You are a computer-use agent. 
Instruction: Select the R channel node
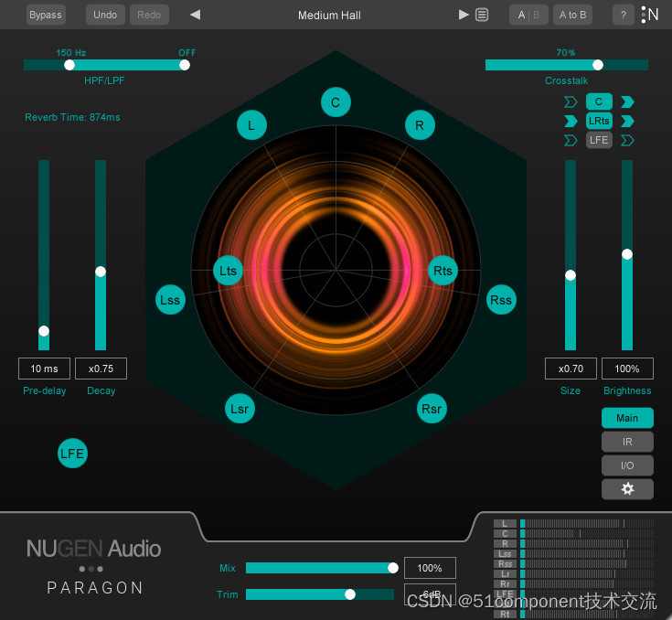420,125
